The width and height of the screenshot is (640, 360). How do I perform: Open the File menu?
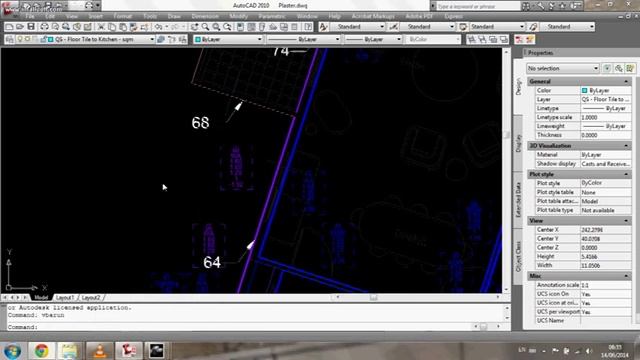pyautogui.click(x=30, y=16)
